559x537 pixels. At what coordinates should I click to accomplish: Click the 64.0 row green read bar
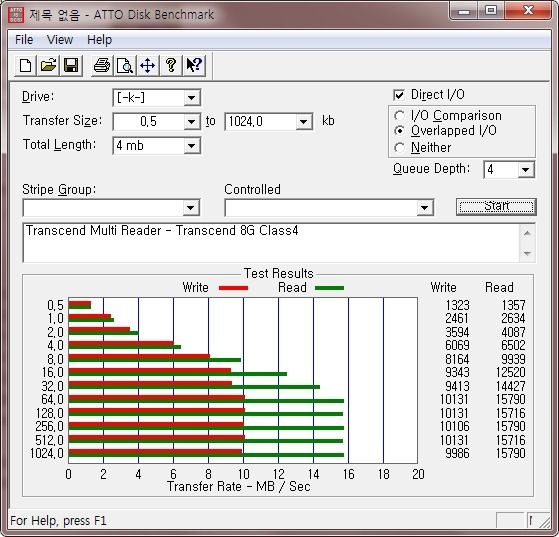pos(206,401)
